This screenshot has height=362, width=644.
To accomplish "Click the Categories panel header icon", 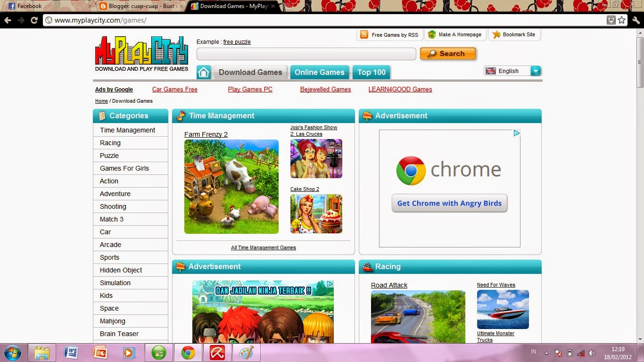I will coord(101,115).
